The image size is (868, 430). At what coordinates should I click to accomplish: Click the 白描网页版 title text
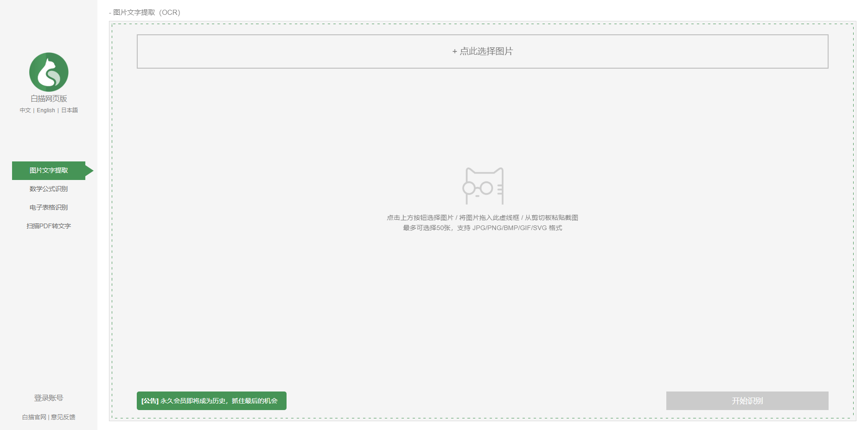(49, 98)
